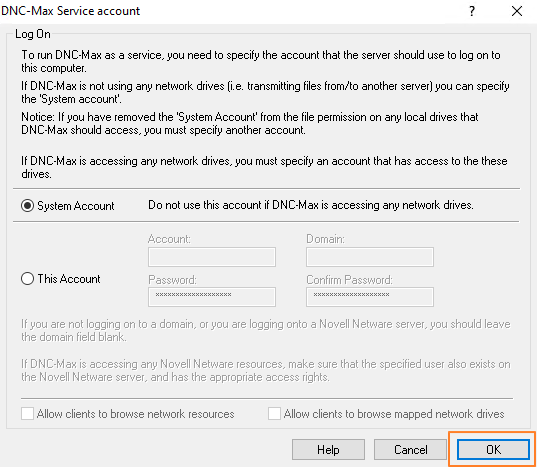Click the 'Password:' field label

172,280
